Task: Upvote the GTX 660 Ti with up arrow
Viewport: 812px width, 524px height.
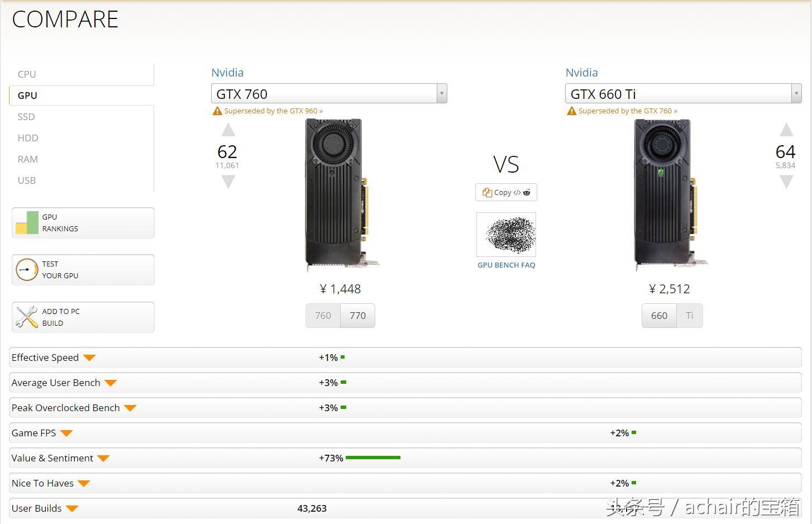Action: pyautogui.click(x=786, y=130)
